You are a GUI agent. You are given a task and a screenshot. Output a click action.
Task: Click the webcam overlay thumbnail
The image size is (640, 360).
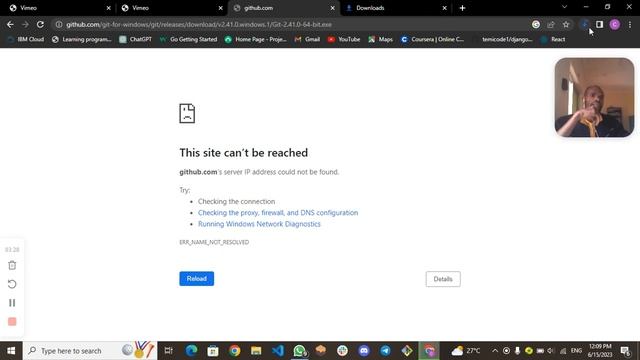(594, 97)
